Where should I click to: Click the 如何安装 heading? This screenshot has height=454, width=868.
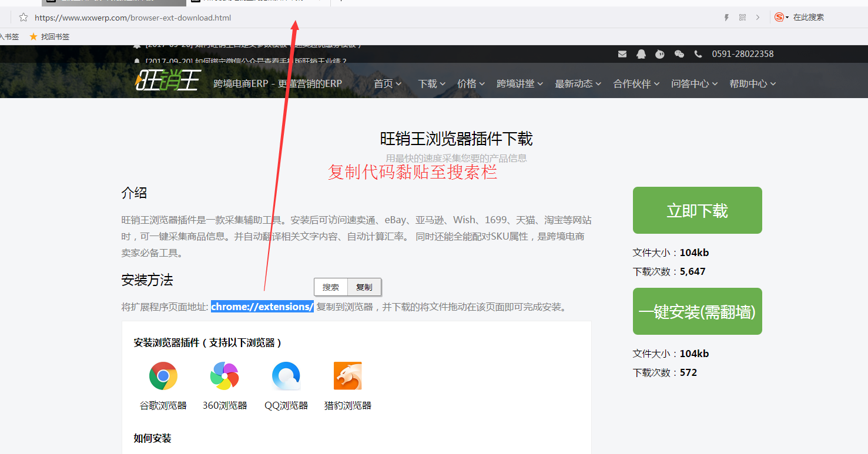pyautogui.click(x=152, y=438)
